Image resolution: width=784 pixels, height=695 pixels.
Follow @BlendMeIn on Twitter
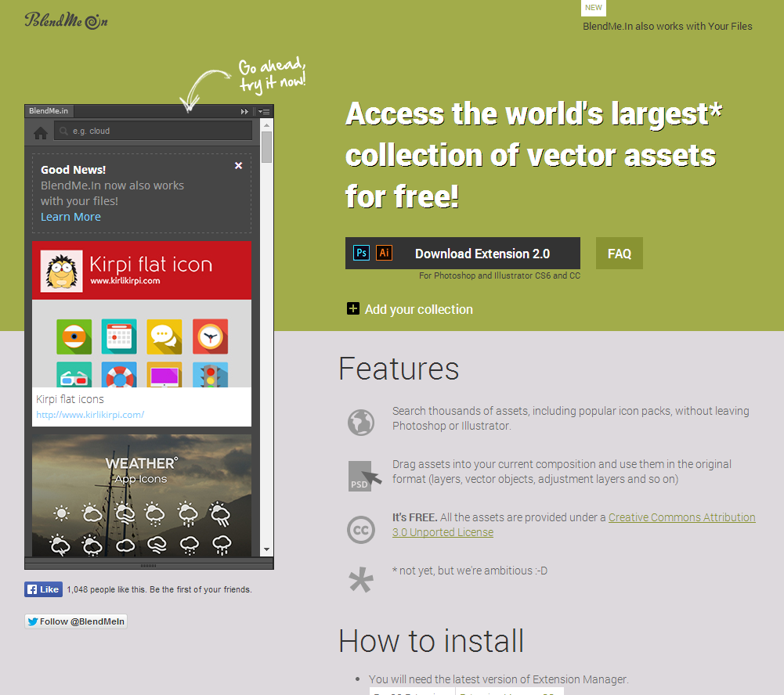76,621
